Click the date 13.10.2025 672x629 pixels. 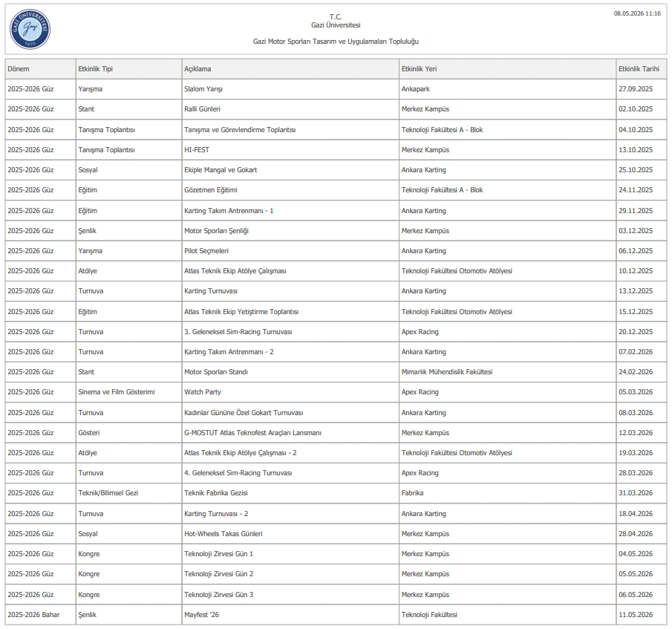(x=636, y=150)
